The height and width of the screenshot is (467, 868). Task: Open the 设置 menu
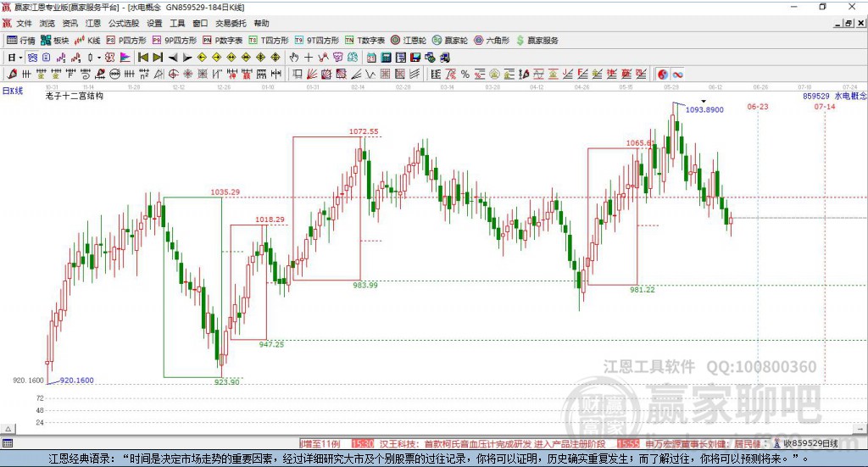click(154, 23)
